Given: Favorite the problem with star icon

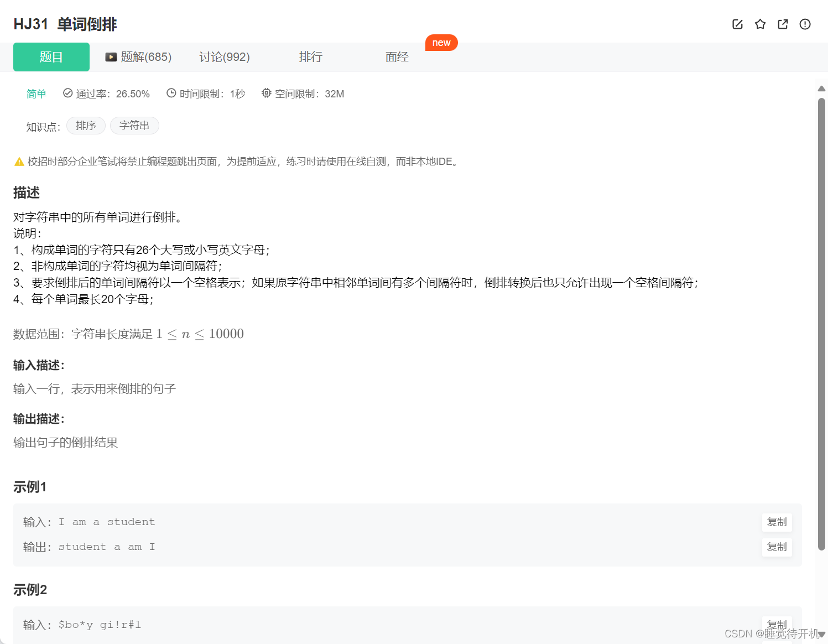Looking at the screenshot, I should [760, 24].
